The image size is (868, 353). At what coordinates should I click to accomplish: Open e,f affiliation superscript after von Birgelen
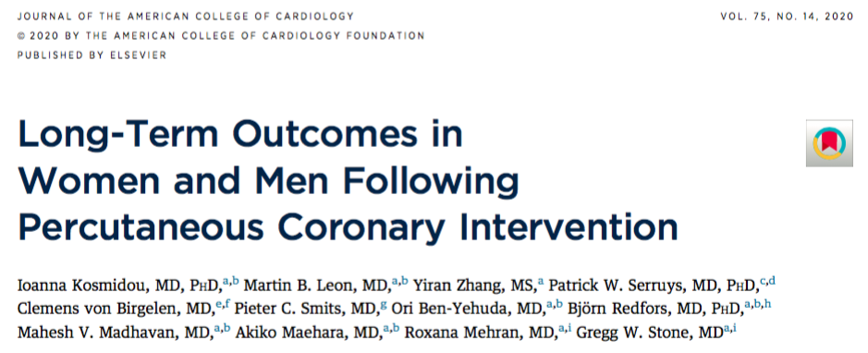(222, 305)
